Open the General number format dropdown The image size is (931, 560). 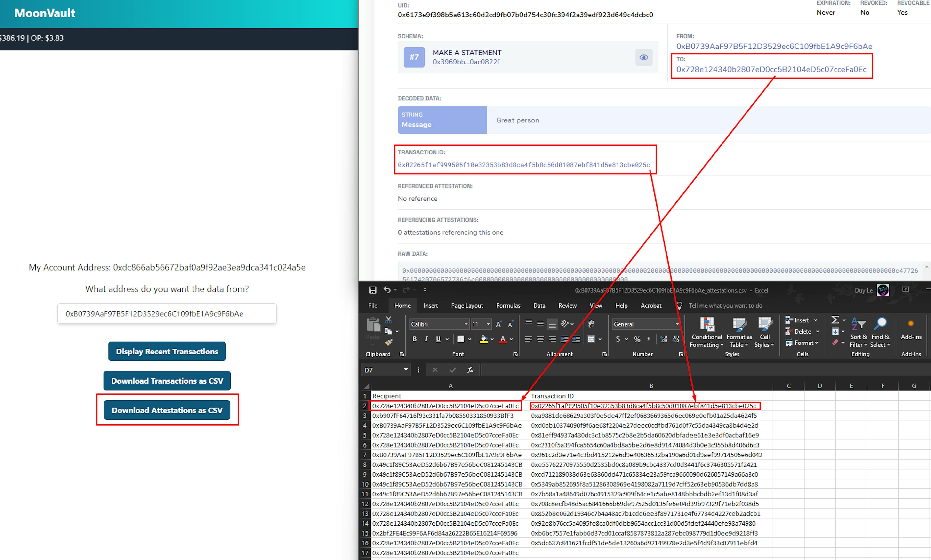(677, 324)
